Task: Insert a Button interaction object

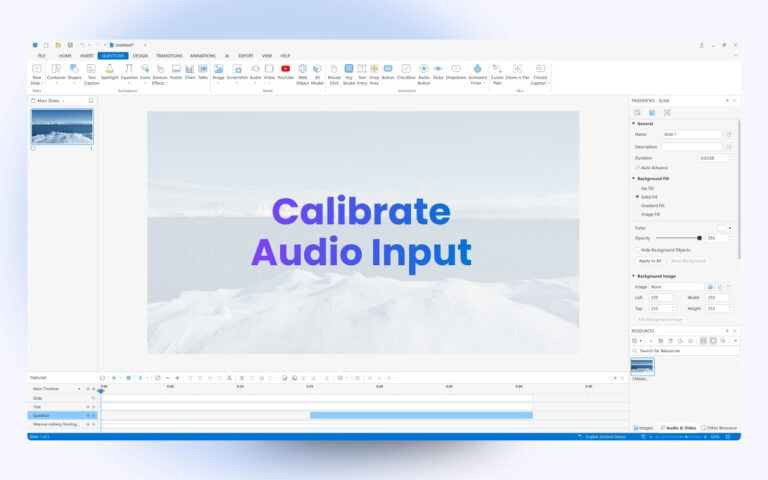Action: 388,72
